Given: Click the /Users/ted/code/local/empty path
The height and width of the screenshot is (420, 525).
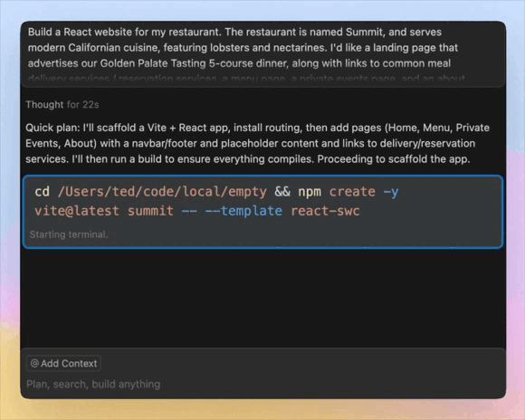Looking at the screenshot, I should [x=162, y=192].
